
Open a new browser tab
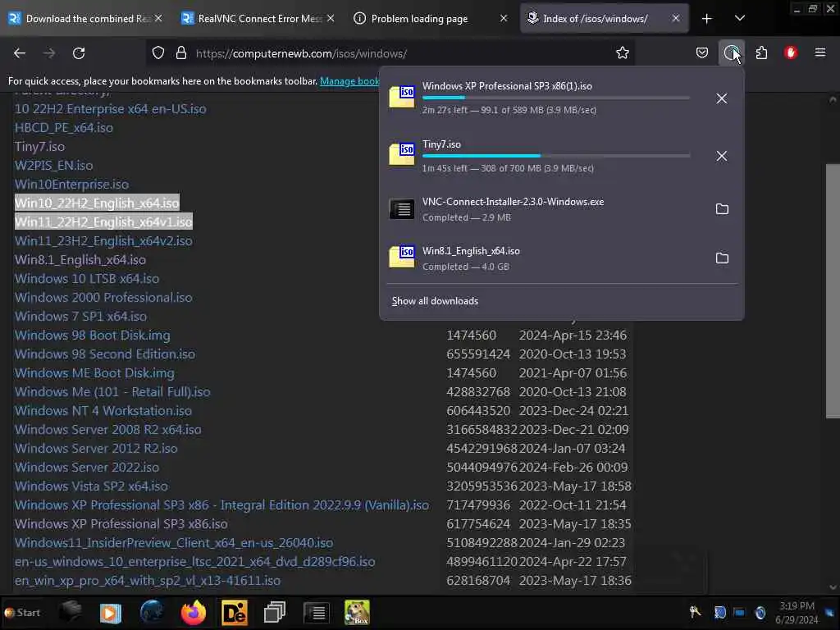tap(706, 19)
